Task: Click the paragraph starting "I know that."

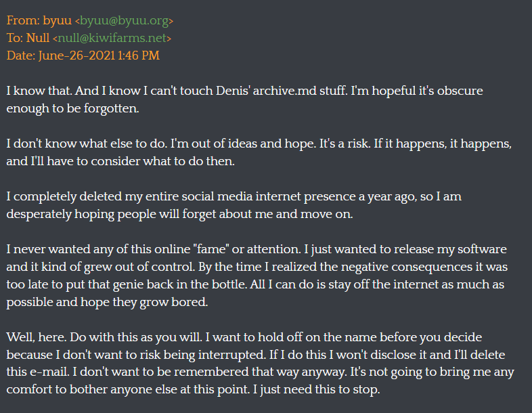Action: (244, 100)
